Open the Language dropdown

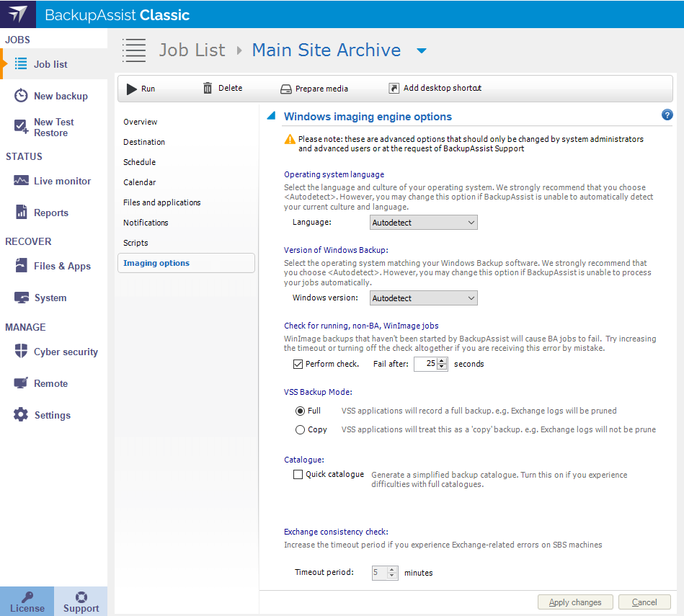click(x=423, y=223)
